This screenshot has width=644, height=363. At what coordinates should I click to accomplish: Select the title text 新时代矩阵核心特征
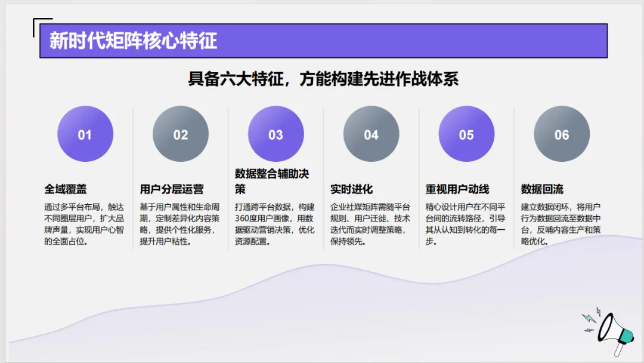click(x=133, y=41)
